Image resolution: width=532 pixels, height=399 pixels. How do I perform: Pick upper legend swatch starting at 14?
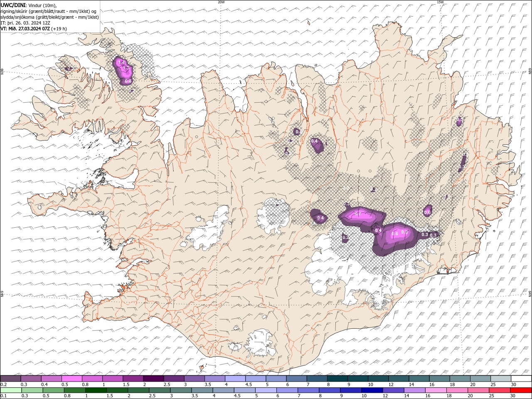tap(419, 378)
